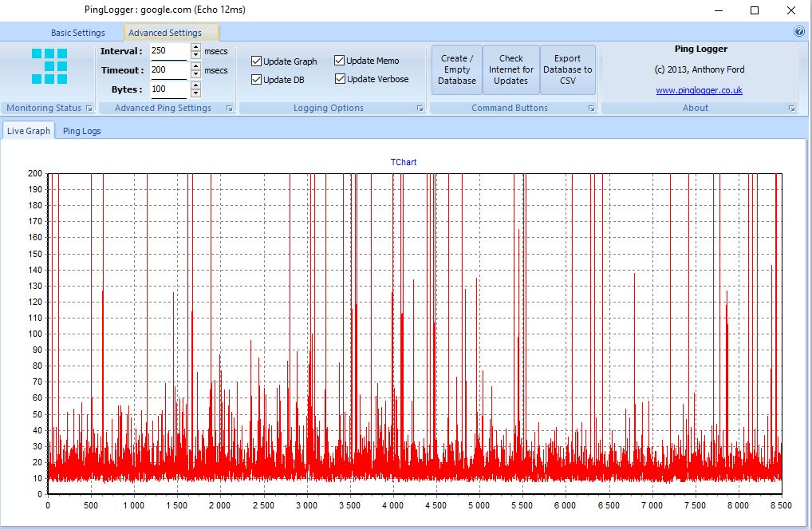This screenshot has height=530, width=812.
Task: Click into the Interval input field
Action: tap(168, 51)
